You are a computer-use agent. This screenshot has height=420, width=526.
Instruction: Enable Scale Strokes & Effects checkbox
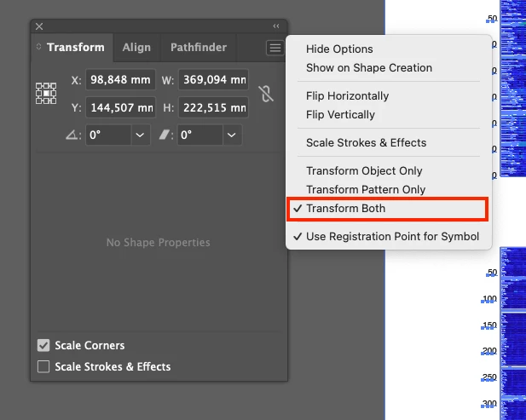(x=43, y=366)
